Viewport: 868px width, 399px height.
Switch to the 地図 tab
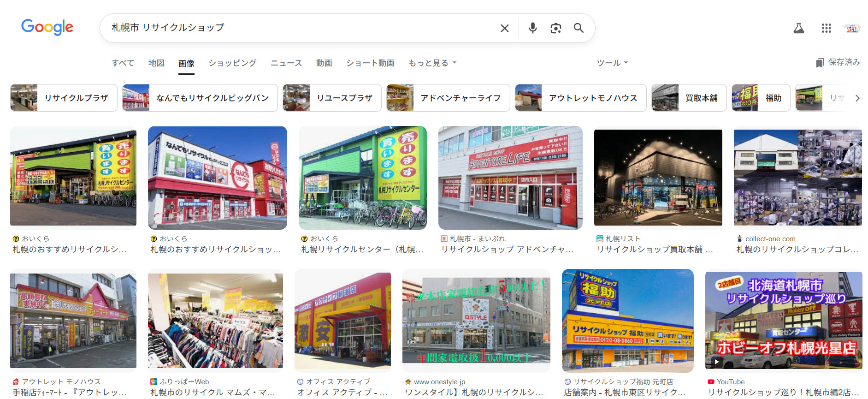(156, 63)
